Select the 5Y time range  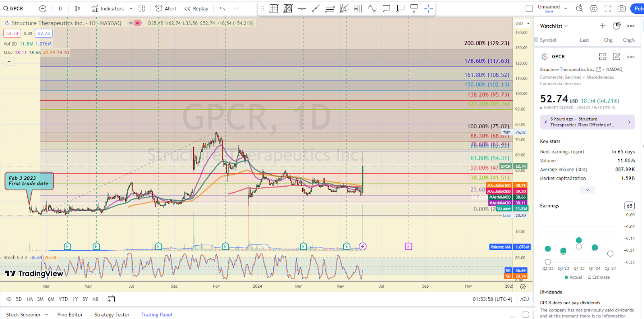tap(85, 299)
